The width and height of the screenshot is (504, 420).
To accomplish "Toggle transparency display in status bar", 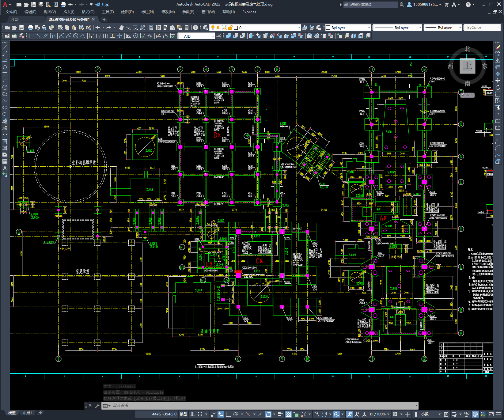I will click(288, 414).
